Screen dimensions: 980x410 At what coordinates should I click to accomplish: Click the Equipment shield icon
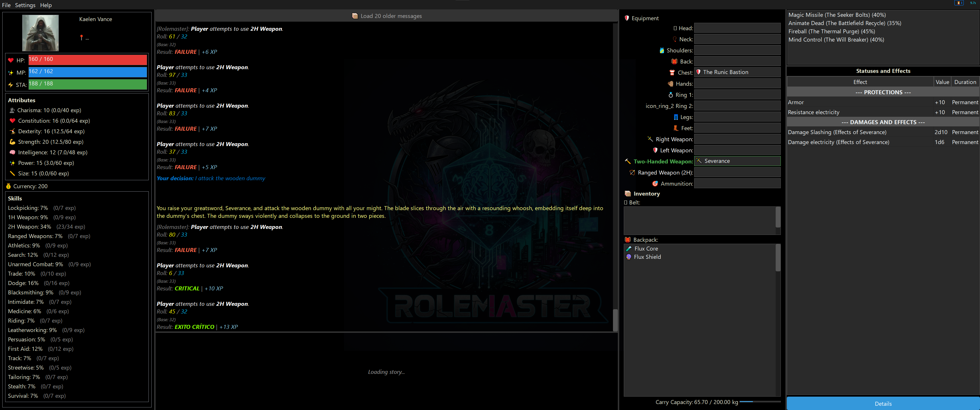point(627,18)
